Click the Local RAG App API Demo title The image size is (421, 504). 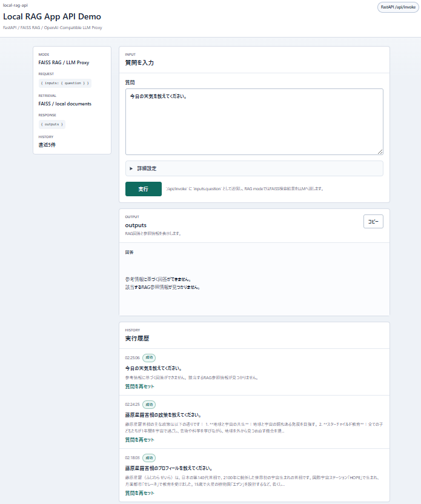click(x=52, y=17)
